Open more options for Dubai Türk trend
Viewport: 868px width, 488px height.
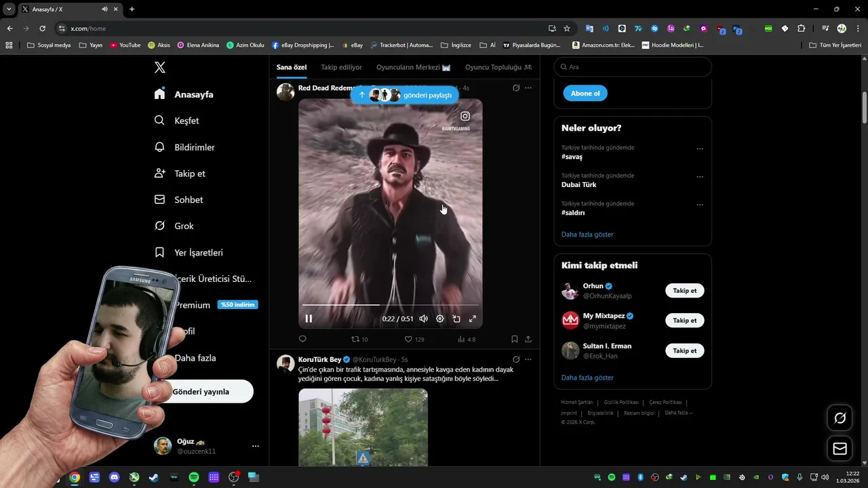coord(700,177)
